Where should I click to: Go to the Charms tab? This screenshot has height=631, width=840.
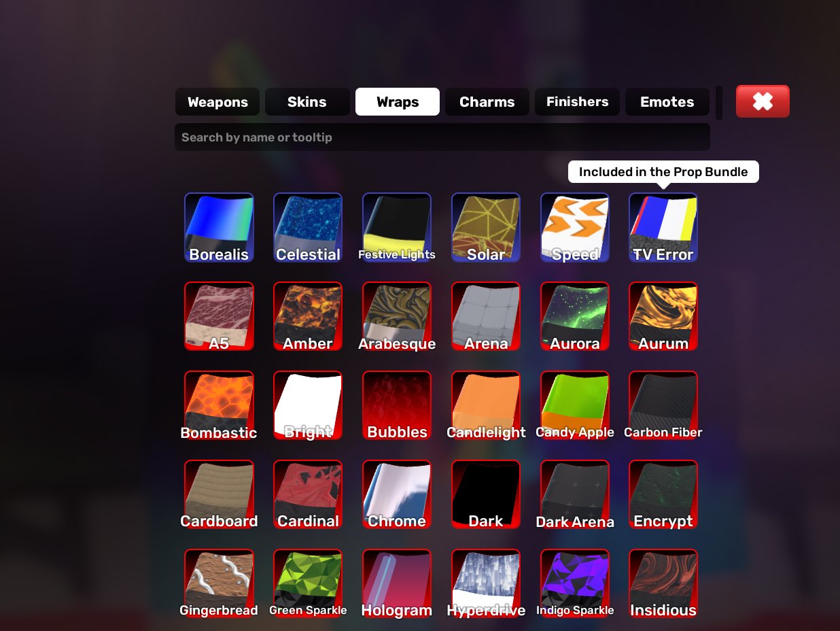487,102
